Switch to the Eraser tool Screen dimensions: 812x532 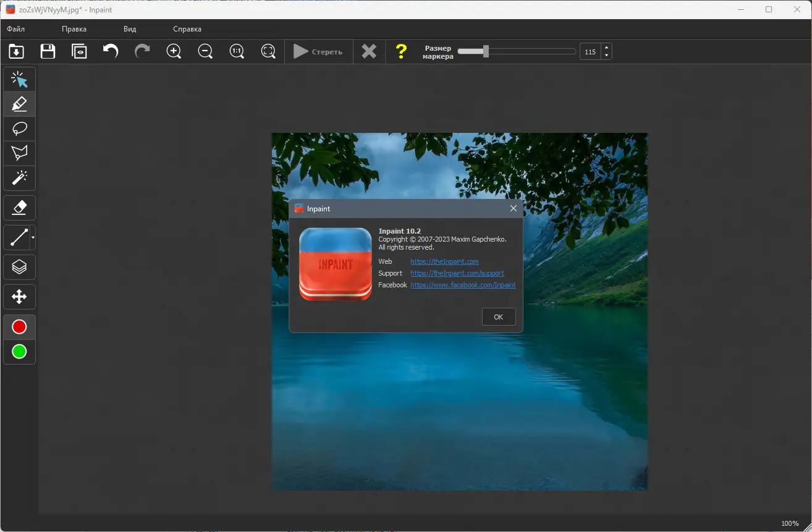click(19, 208)
